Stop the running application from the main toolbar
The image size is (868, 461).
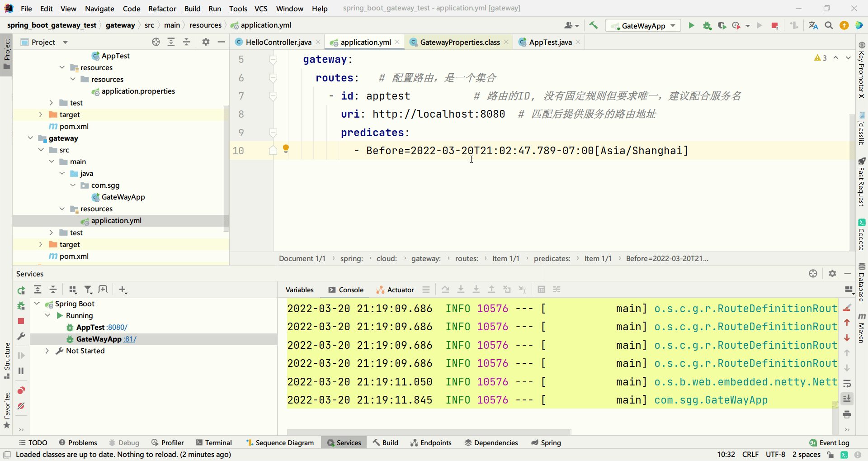click(x=775, y=25)
